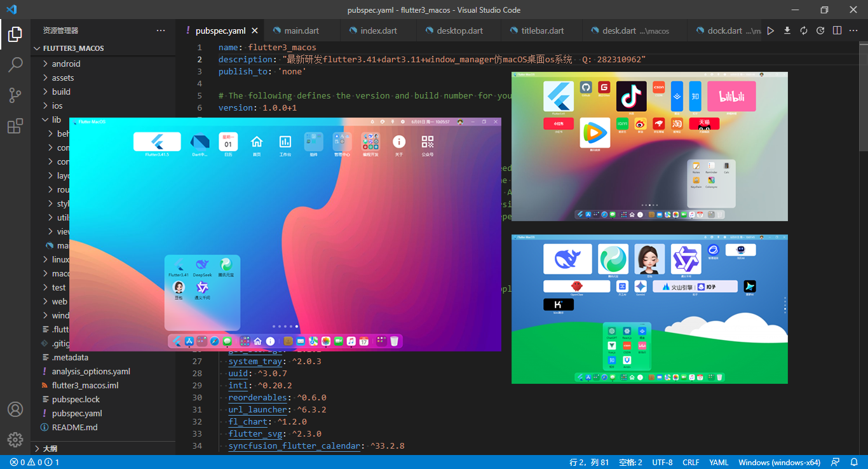Switch to the index.dart tab
This screenshot has height=469, width=868.
[378, 31]
